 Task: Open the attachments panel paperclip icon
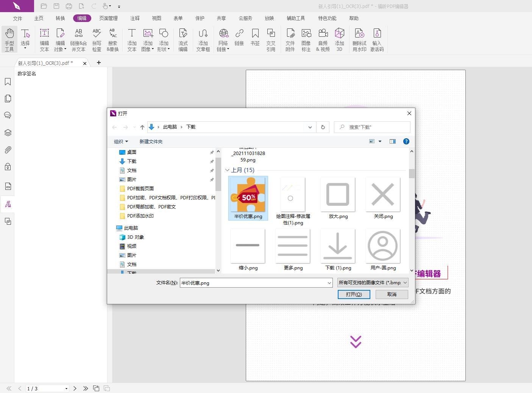coord(8,150)
